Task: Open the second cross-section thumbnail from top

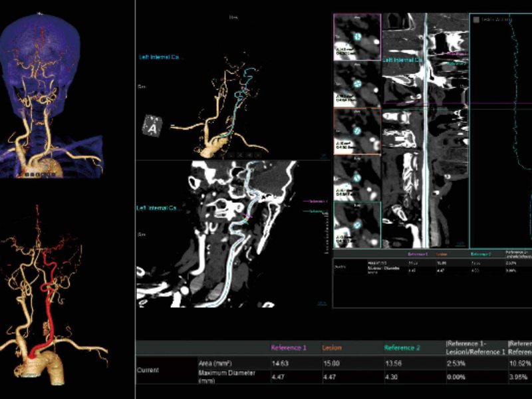Action: [x=357, y=84]
